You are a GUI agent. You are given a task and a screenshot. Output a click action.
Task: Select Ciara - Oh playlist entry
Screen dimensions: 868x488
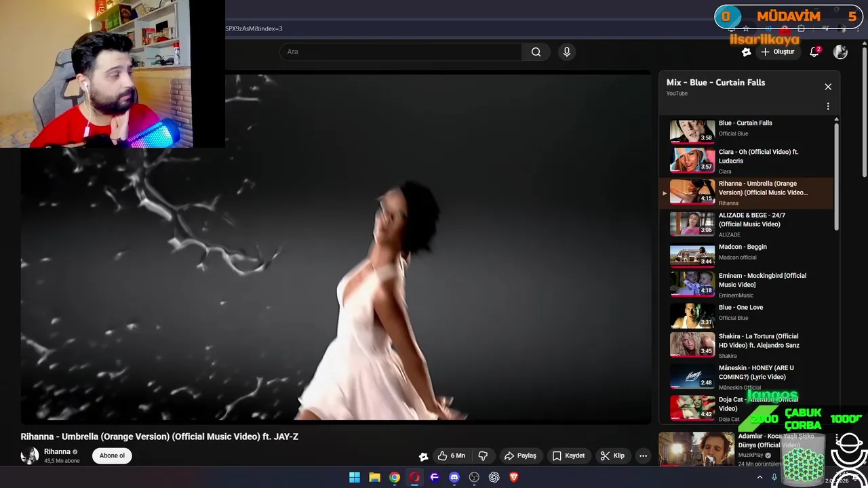pos(746,161)
